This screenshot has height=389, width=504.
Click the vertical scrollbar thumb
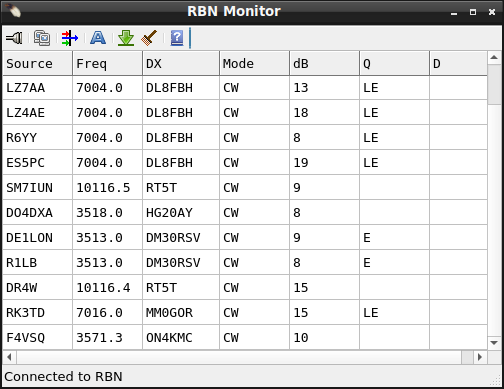(x=494, y=85)
